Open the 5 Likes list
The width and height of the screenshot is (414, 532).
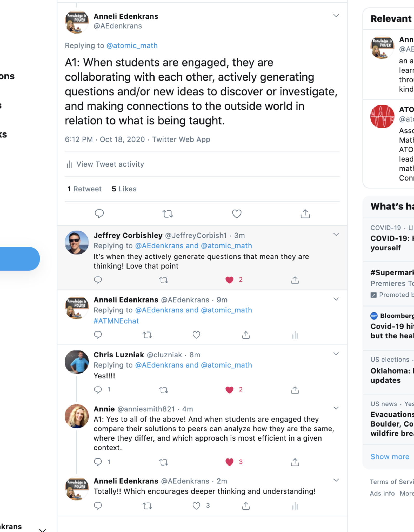[x=124, y=189]
